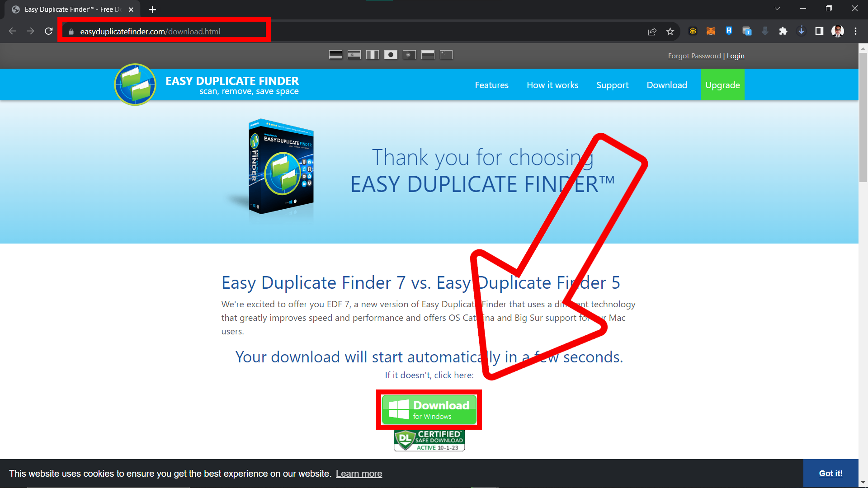The height and width of the screenshot is (488, 868).
Task: Click the Features menu item
Action: pos(491,85)
